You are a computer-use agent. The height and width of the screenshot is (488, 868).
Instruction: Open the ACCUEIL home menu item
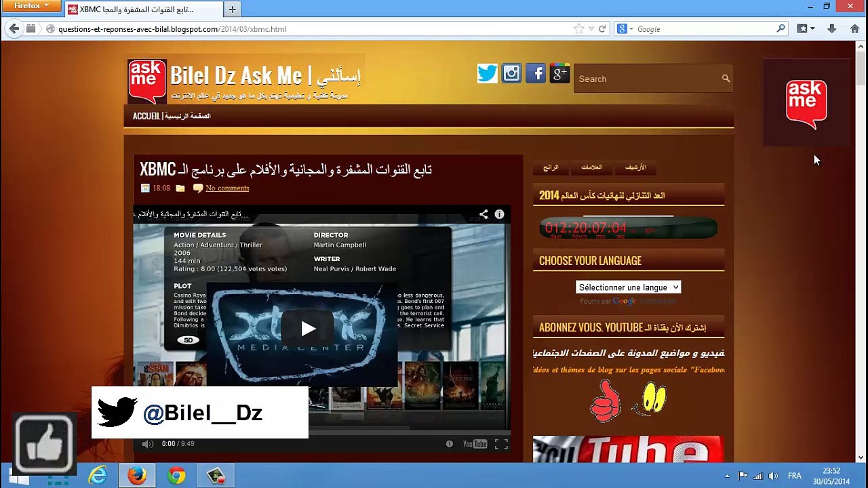click(172, 116)
